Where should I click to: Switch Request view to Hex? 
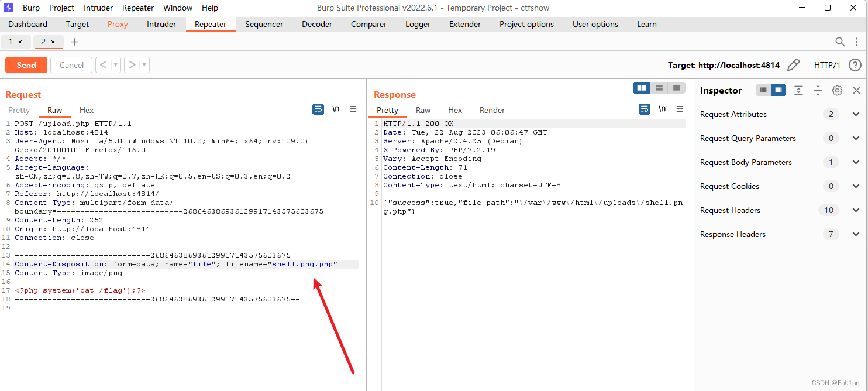pos(87,110)
